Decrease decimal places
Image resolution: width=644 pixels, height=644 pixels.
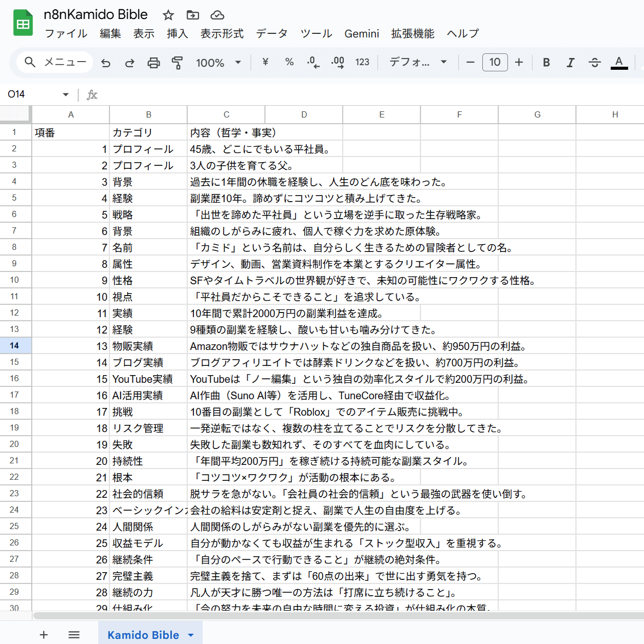[x=313, y=62]
